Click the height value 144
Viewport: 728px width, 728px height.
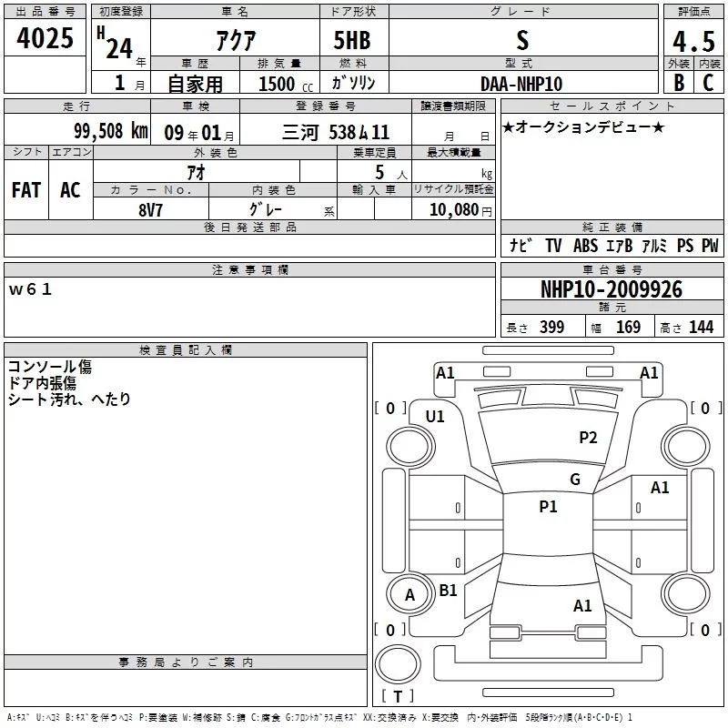point(701,327)
